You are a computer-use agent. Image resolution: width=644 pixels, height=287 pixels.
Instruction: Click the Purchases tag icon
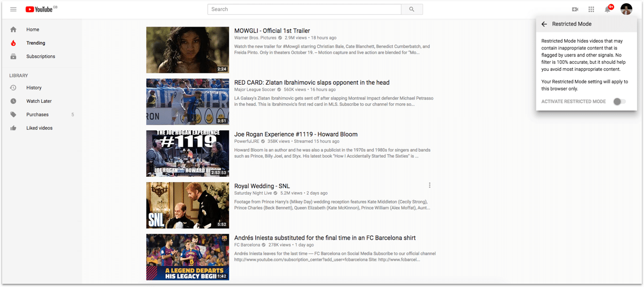click(x=13, y=114)
